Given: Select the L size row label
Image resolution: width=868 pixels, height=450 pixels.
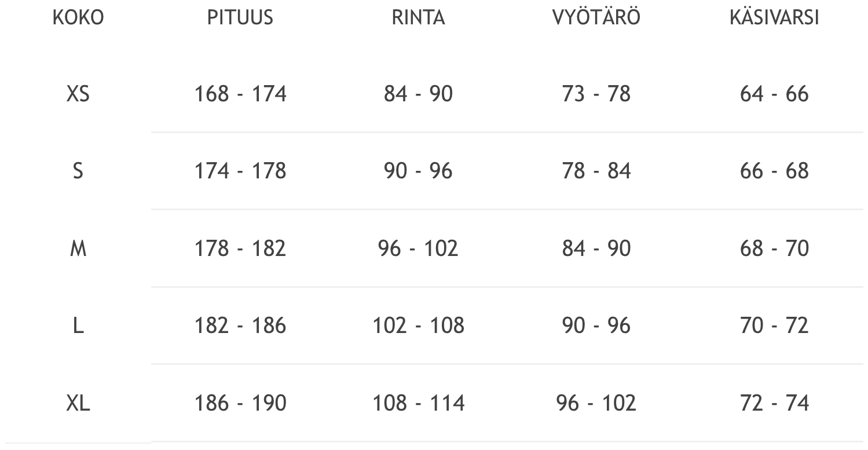Looking at the screenshot, I should click(78, 326).
